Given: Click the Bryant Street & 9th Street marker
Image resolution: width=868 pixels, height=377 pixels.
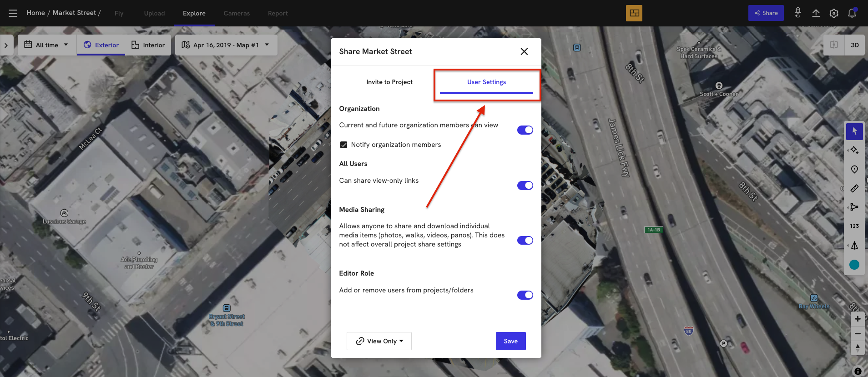Looking at the screenshot, I should pyautogui.click(x=227, y=308).
